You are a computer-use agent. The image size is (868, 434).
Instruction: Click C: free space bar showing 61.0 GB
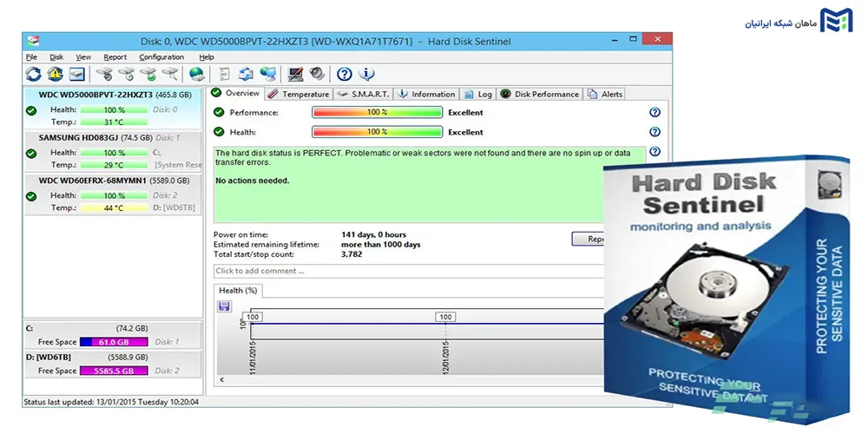(114, 342)
